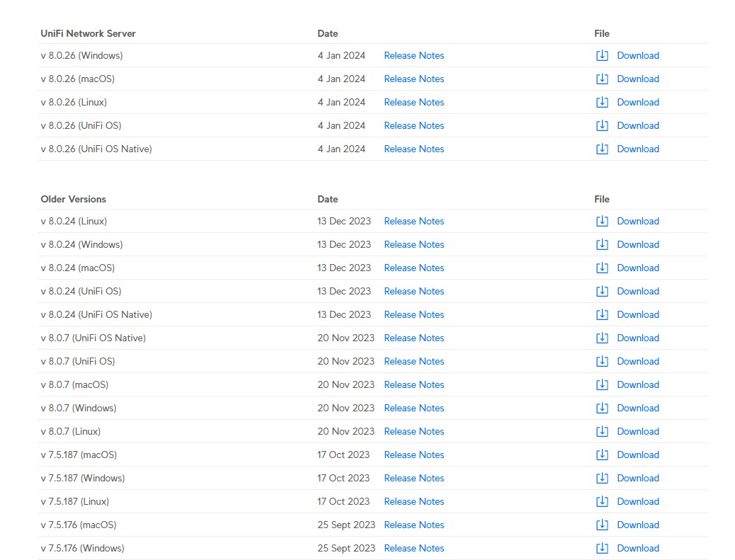Click date '4 Jan 2024' in v 8.0.26 (Windows) row

pyautogui.click(x=341, y=55)
